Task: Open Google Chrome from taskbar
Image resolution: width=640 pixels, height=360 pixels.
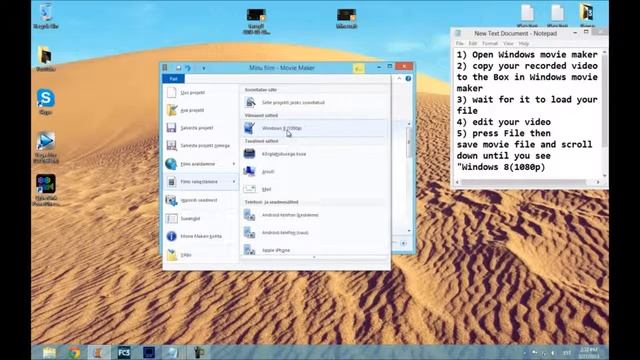Action: [74, 352]
